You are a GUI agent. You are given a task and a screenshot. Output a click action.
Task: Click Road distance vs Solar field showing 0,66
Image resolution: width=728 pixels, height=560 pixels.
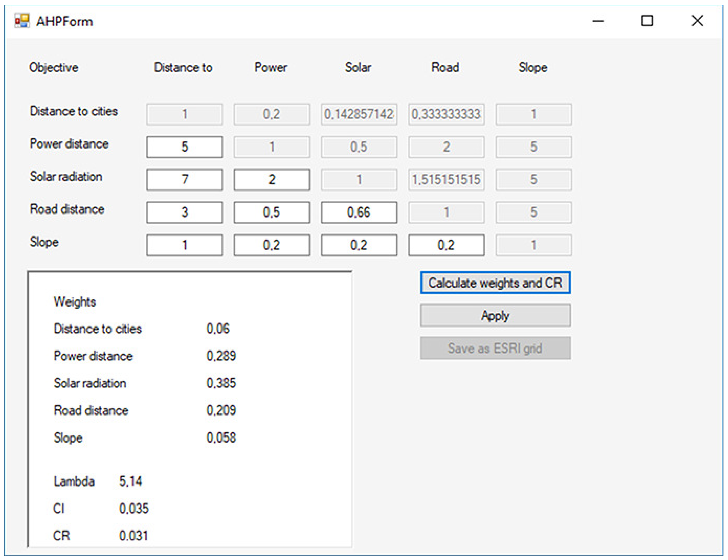pos(359,212)
